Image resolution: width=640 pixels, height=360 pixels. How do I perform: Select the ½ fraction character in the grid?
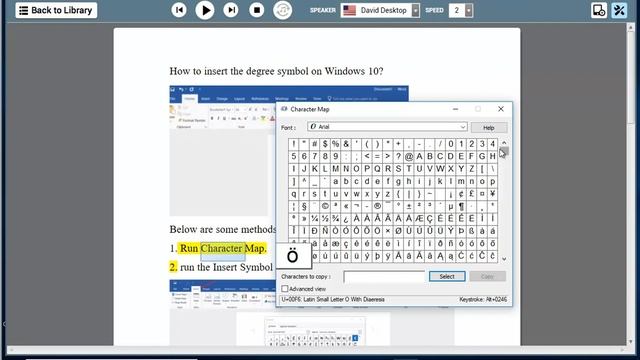coord(325,219)
